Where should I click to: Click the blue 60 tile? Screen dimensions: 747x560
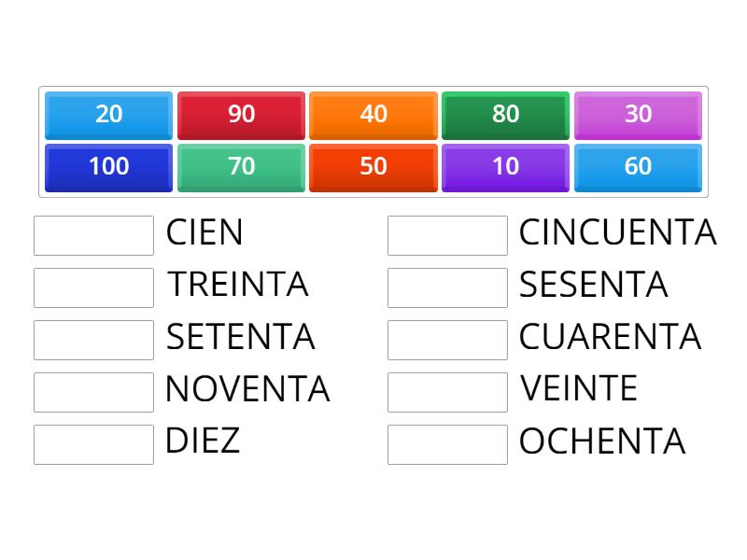tap(638, 167)
